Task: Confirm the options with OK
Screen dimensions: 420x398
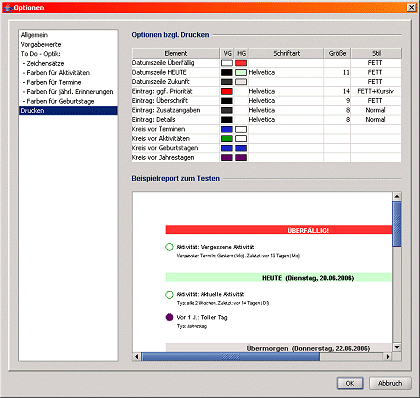Action: pyautogui.click(x=350, y=383)
